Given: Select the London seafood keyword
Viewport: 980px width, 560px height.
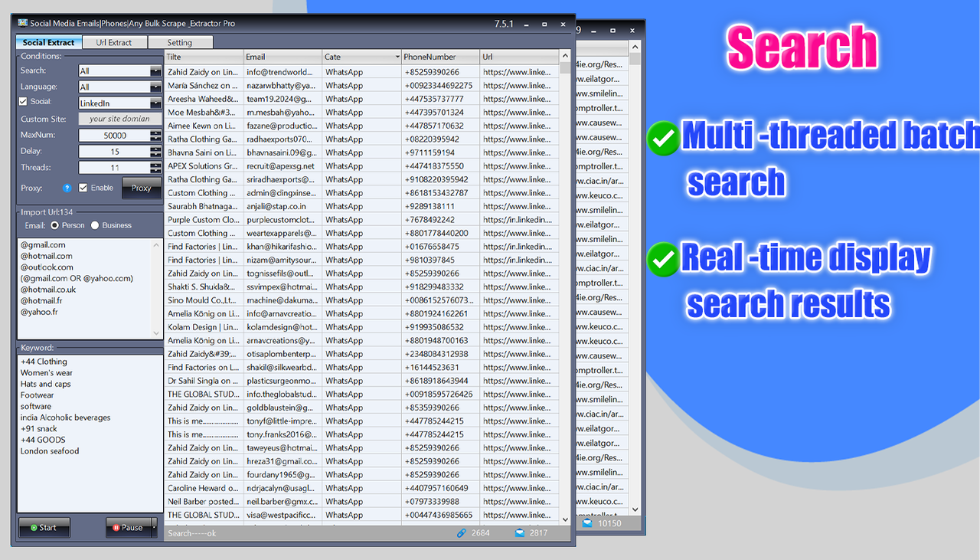Looking at the screenshot, I should [50, 451].
